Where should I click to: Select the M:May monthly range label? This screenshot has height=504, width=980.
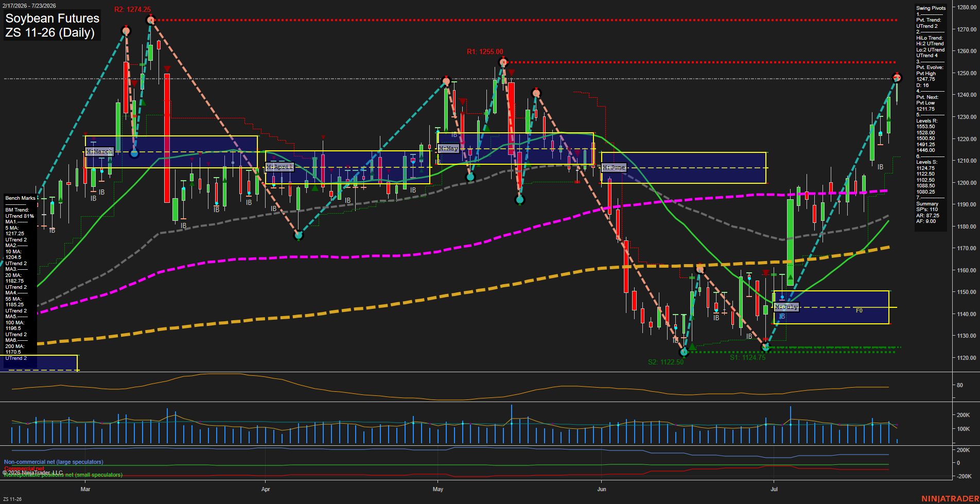(x=448, y=148)
